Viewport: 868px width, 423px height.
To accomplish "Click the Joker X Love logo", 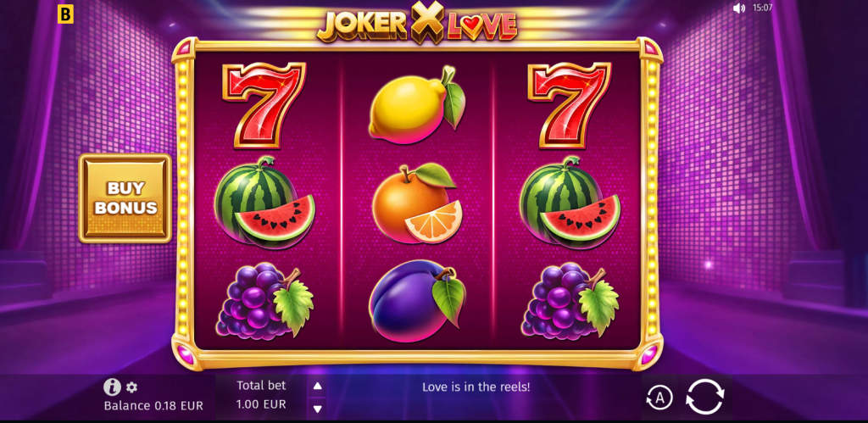I will (417, 23).
